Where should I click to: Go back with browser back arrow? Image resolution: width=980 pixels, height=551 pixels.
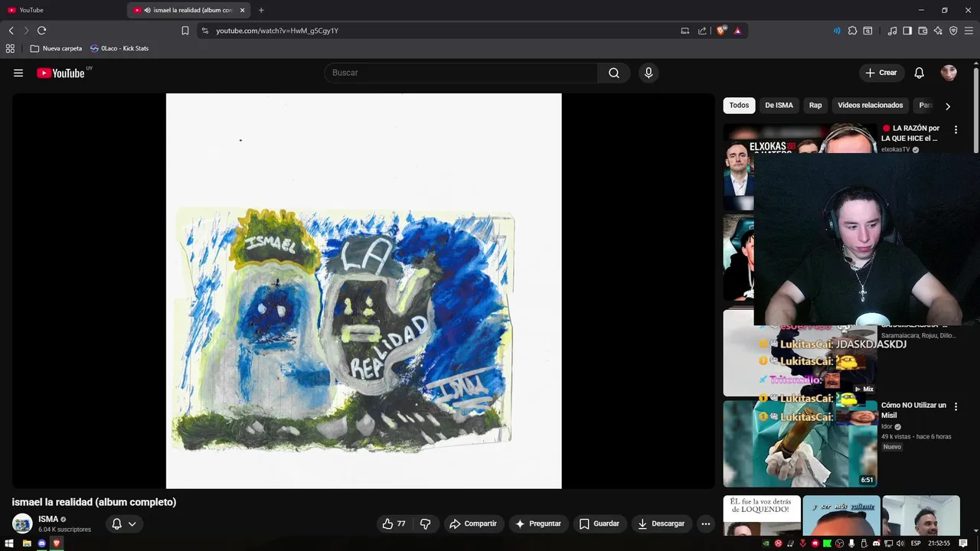coord(11,31)
